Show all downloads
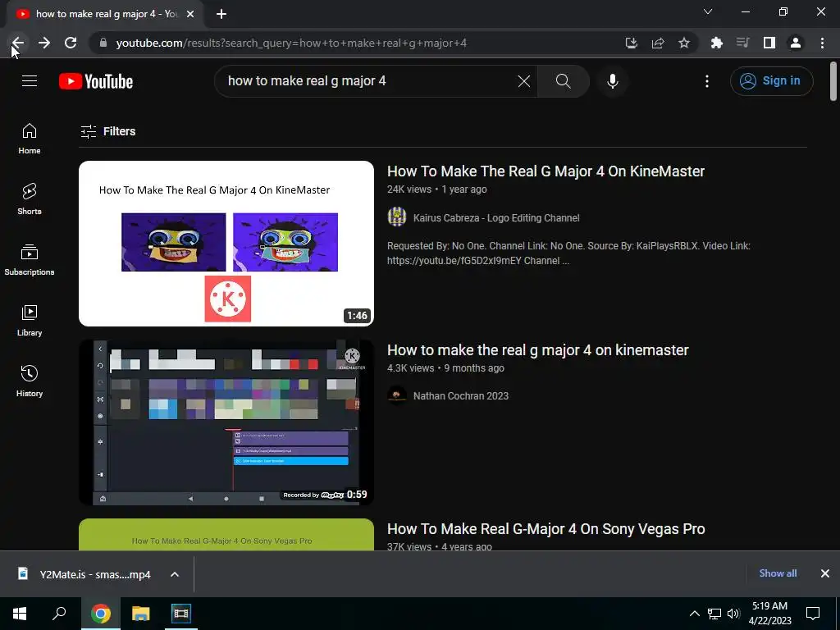The height and width of the screenshot is (630, 840). point(778,573)
